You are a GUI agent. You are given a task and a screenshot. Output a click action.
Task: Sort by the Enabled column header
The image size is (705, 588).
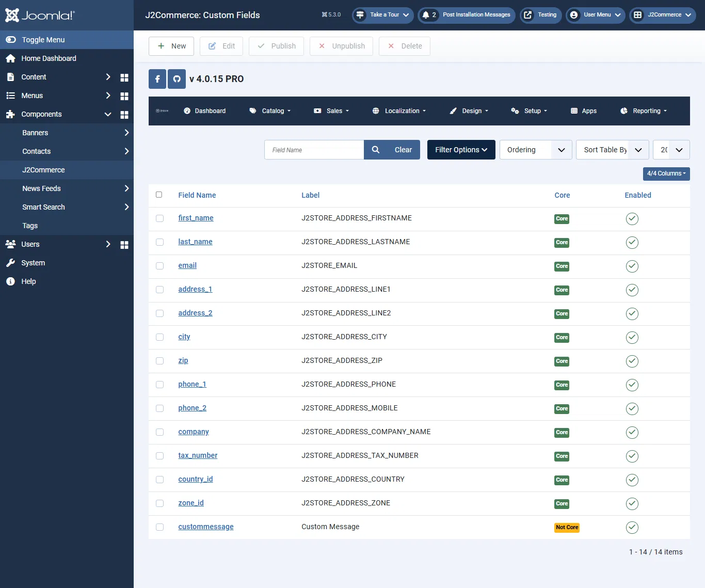(x=638, y=195)
